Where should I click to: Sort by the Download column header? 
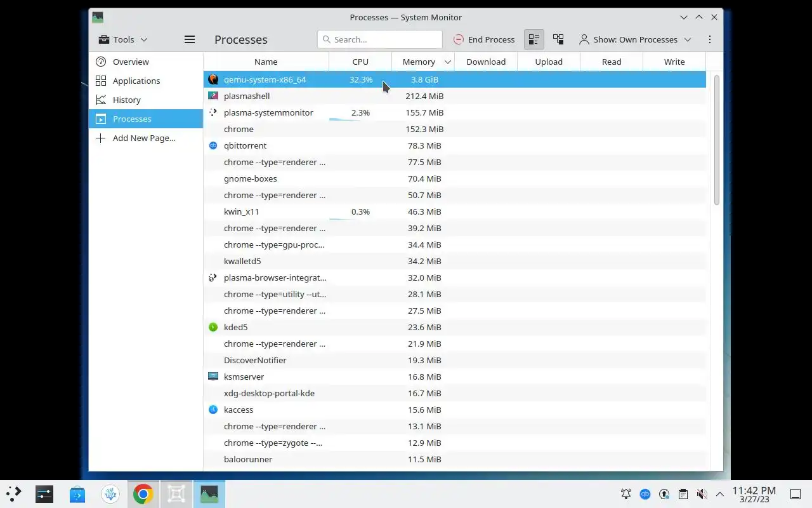[x=486, y=62]
